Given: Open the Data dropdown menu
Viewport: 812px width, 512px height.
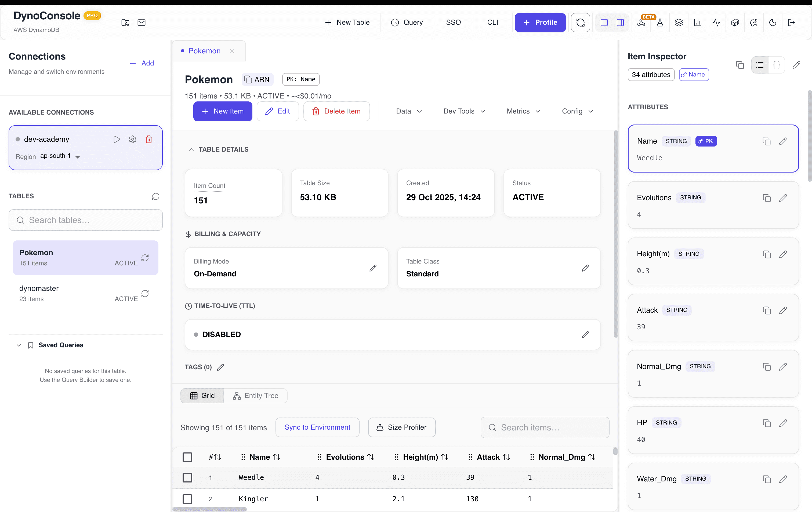Looking at the screenshot, I should click(409, 111).
